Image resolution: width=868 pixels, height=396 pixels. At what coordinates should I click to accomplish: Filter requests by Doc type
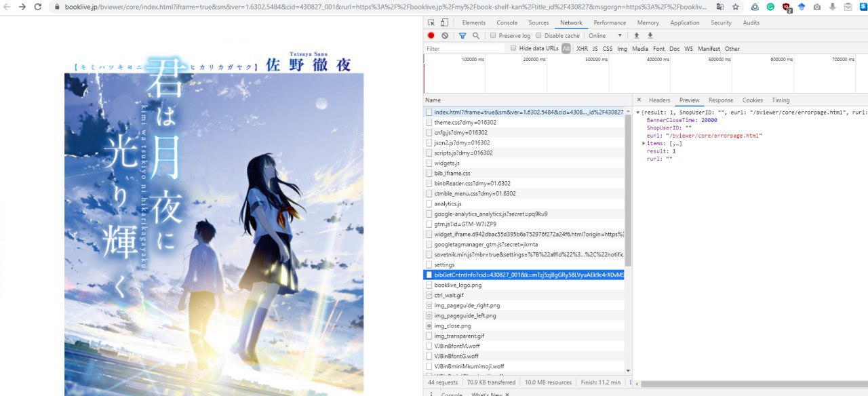coord(674,49)
